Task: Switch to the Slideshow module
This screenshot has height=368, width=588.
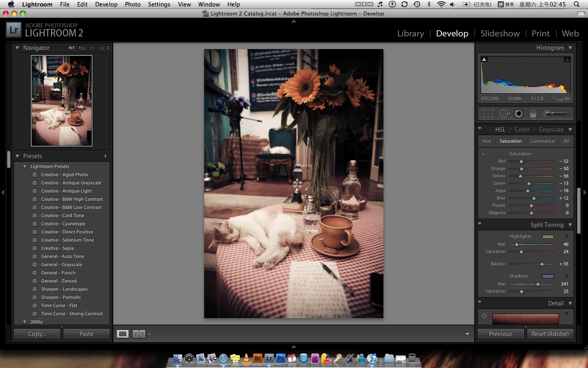Action: [500, 34]
